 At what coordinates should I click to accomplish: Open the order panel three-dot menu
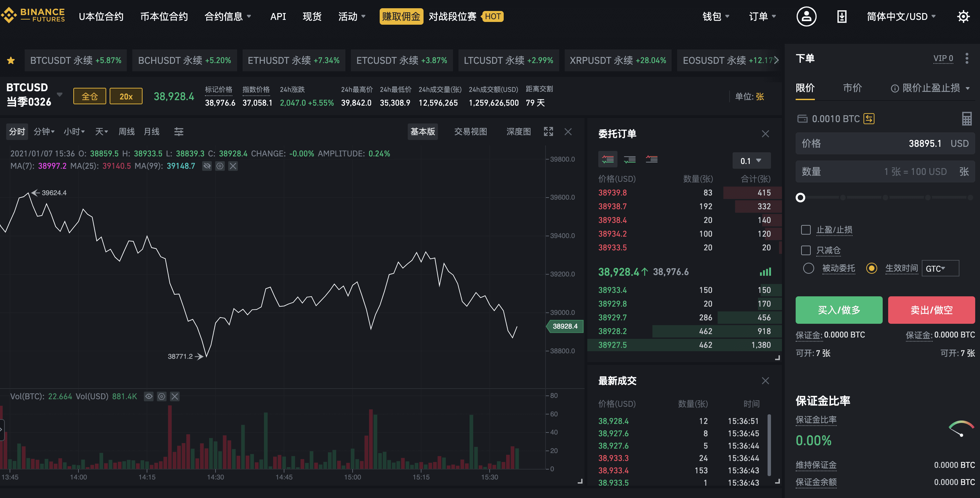[x=966, y=58]
